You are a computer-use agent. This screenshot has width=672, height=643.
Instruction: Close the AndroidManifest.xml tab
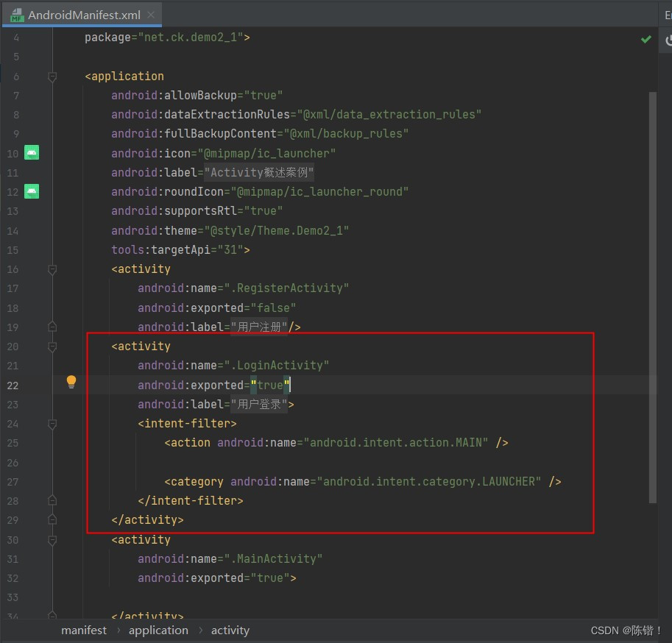coord(151,15)
